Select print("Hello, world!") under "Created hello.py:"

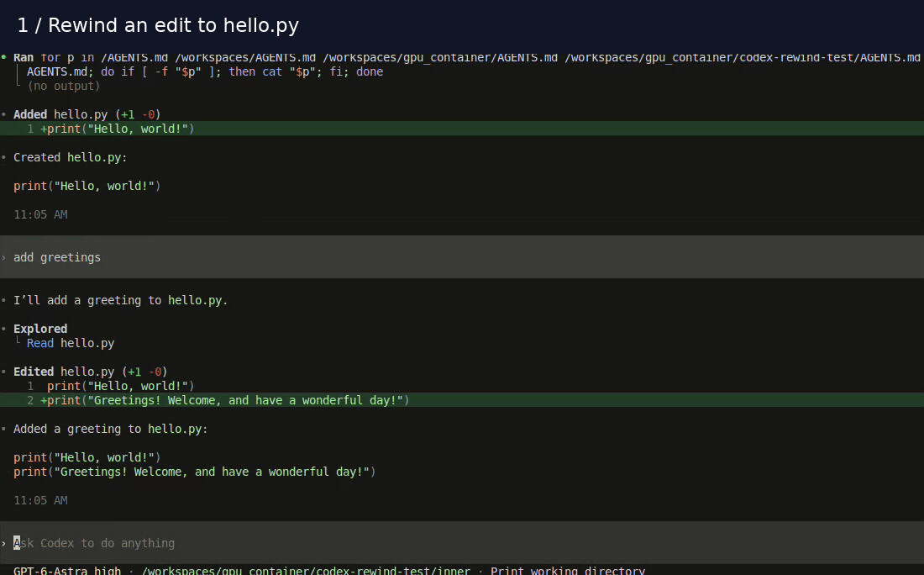coord(87,186)
